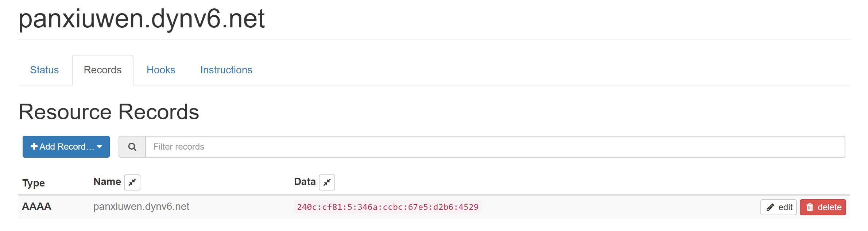Click the Resource Records heading
Image resolution: width=868 pixels, height=231 pixels.
point(109,112)
